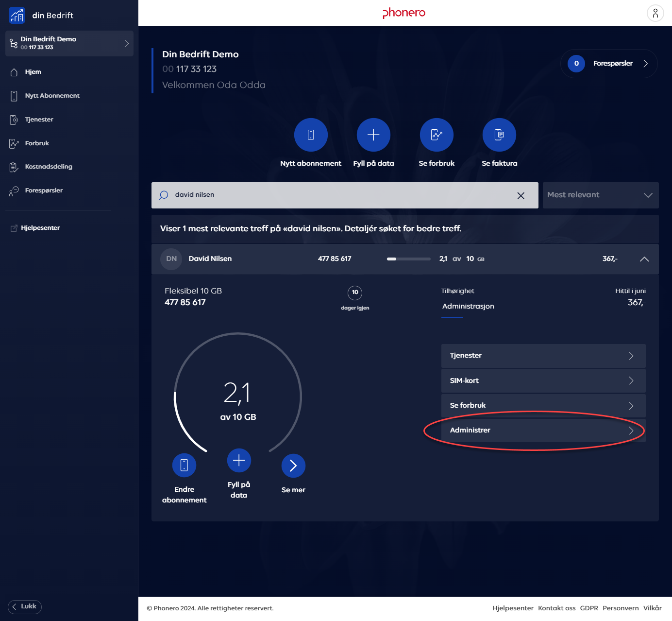This screenshot has width=672, height=621.
Task: Select Nytt Abonnement in the sidebar menu
Action: (x=52, y=96)
